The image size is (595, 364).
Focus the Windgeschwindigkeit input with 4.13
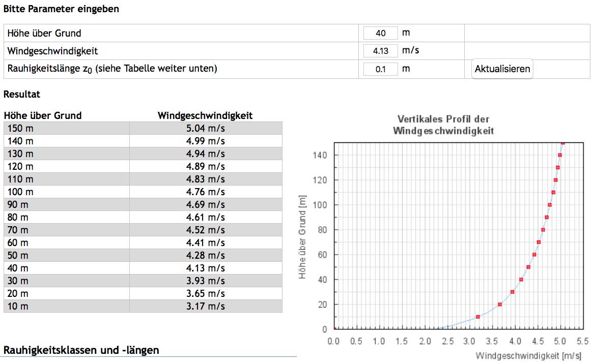pos(380,51)
